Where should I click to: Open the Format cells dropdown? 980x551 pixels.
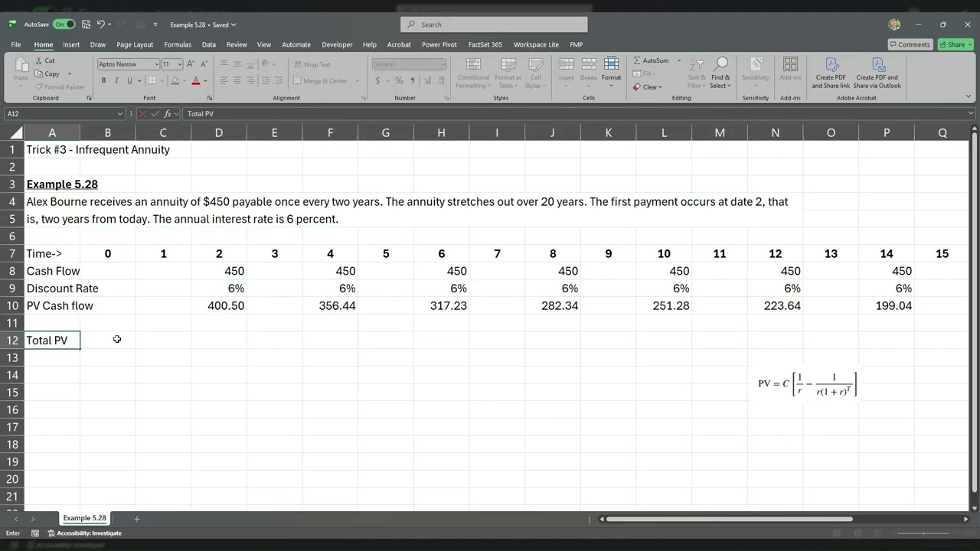tap(611, 70)
